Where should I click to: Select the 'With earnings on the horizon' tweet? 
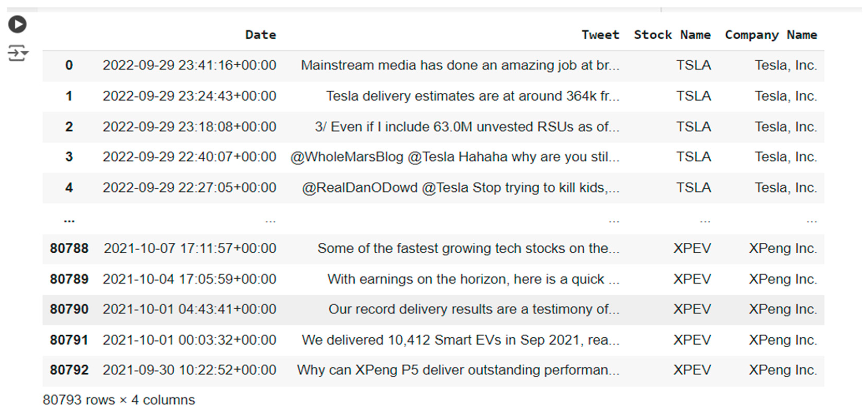(x=473, y=279)
